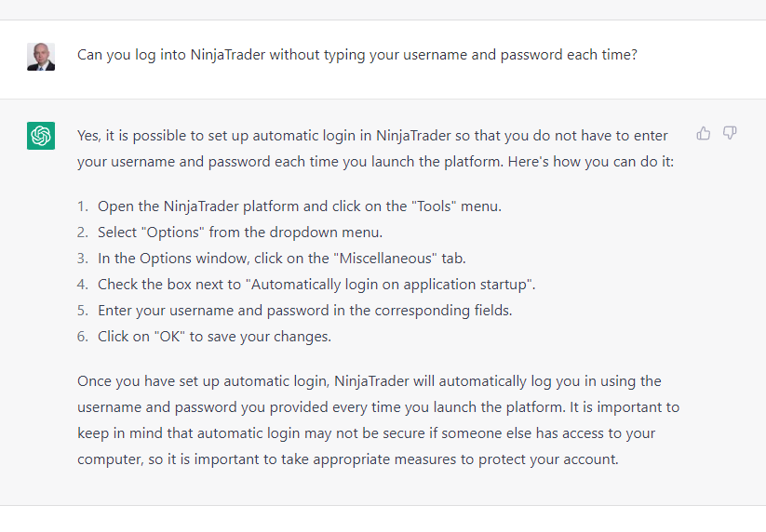Screen dimensions: 766x532
Task: Click the final line about protecting your account
Action: (348, 459)
